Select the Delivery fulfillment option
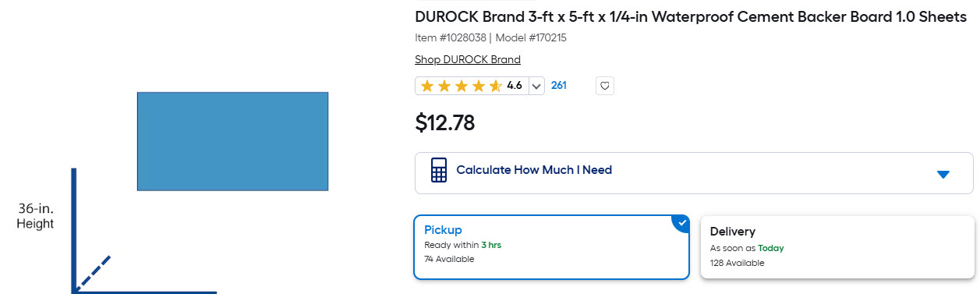Image resolution: width=980 pixels, height=294 pixels. click(837, 246)
